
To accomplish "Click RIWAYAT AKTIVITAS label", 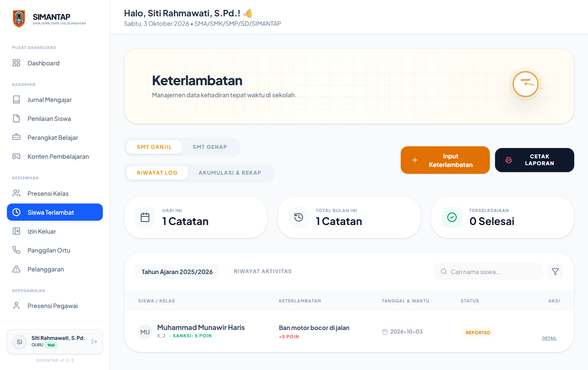I will [x=263, y=271].
